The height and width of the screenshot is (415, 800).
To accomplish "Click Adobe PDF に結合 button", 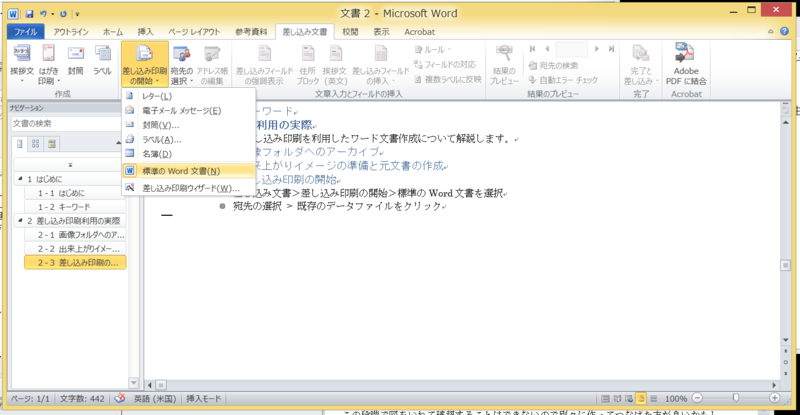I will click(x=686, y=65).
